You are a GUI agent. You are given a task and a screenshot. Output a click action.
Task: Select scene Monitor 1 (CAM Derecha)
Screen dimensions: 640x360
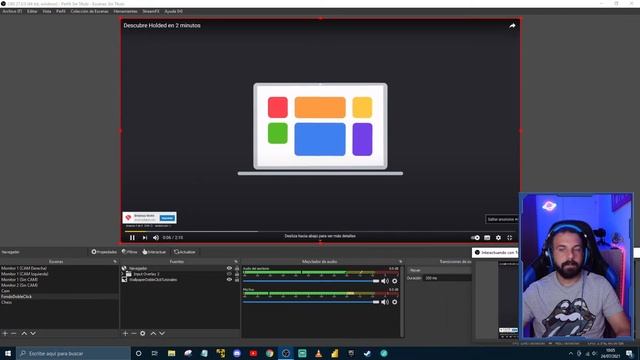tap(59, 268)
